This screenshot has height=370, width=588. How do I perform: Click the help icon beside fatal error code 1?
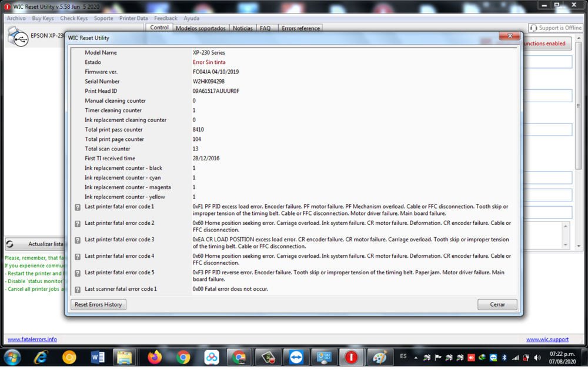click(77, 207)
